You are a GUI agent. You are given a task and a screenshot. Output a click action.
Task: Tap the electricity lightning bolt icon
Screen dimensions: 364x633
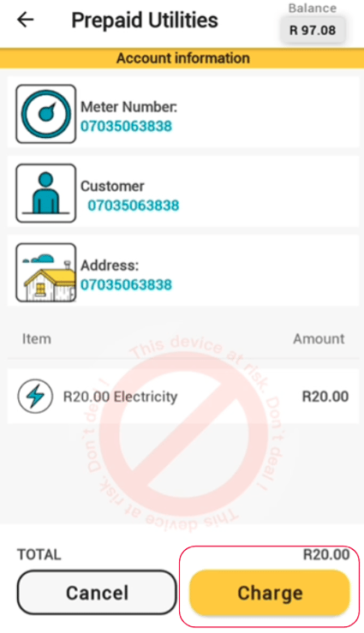(35, 396)
